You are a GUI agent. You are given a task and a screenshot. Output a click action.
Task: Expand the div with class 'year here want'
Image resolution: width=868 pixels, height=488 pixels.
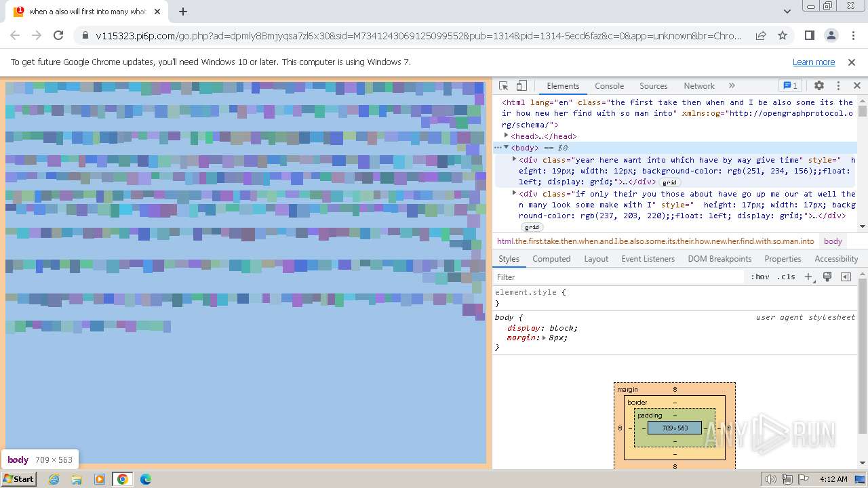(x=514, y=159)
